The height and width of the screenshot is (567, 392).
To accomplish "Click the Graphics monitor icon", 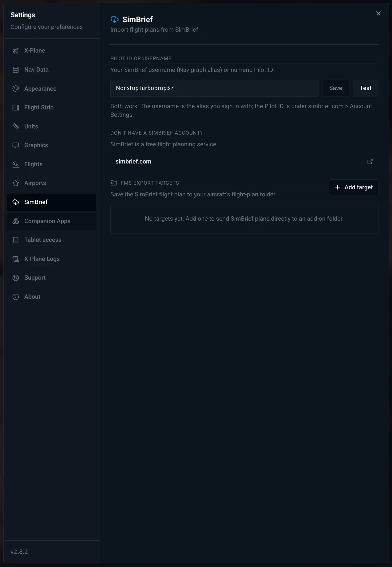I will 16,145.
